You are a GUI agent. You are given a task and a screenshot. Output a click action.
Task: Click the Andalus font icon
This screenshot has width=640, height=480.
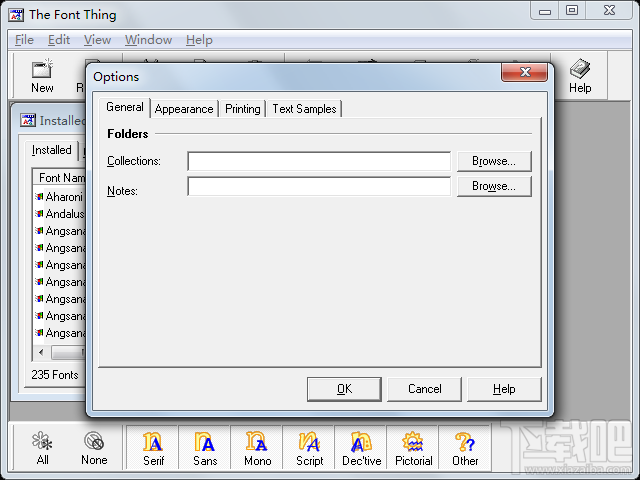39,213
